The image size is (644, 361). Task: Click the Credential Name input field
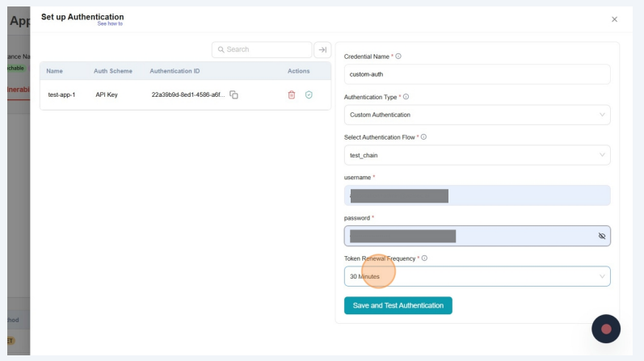tap(477, 74)
